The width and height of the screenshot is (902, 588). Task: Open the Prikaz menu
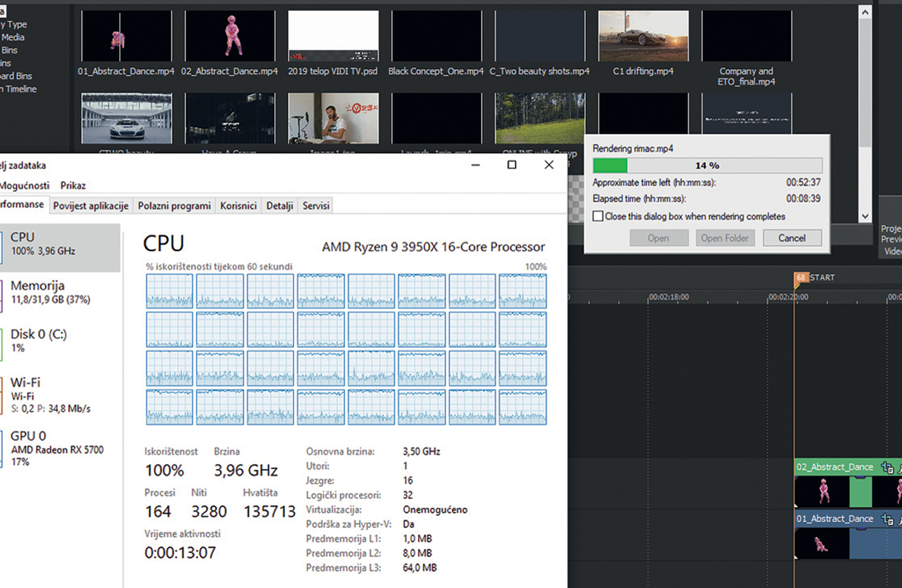pos(73,186)
